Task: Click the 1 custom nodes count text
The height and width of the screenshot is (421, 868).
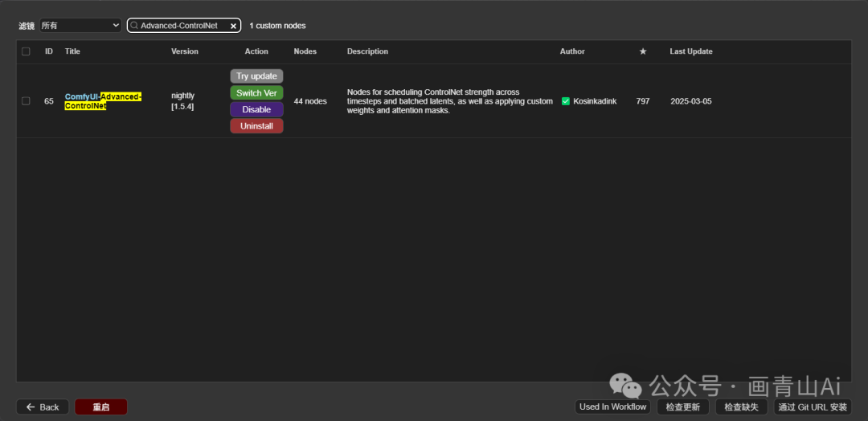Action: (x=277, y=26)
